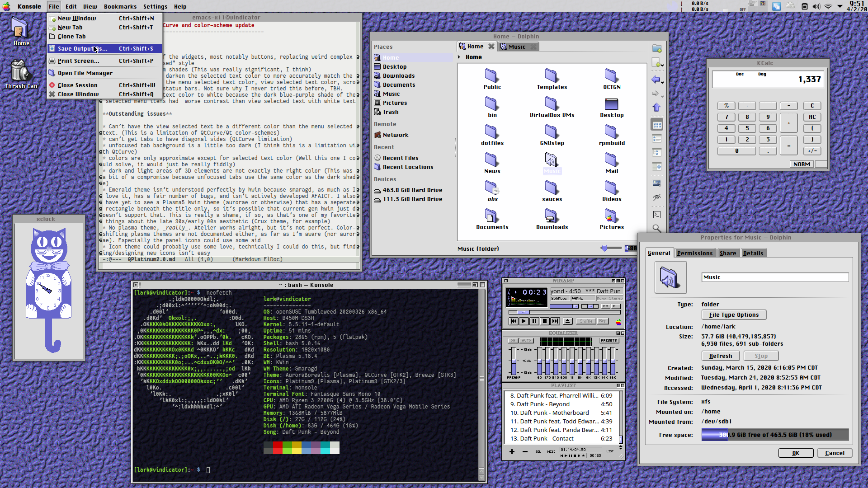Screen dimensions: 868x488
Task: Click the playlist remove (−) button
Action: tap(525, 451)
